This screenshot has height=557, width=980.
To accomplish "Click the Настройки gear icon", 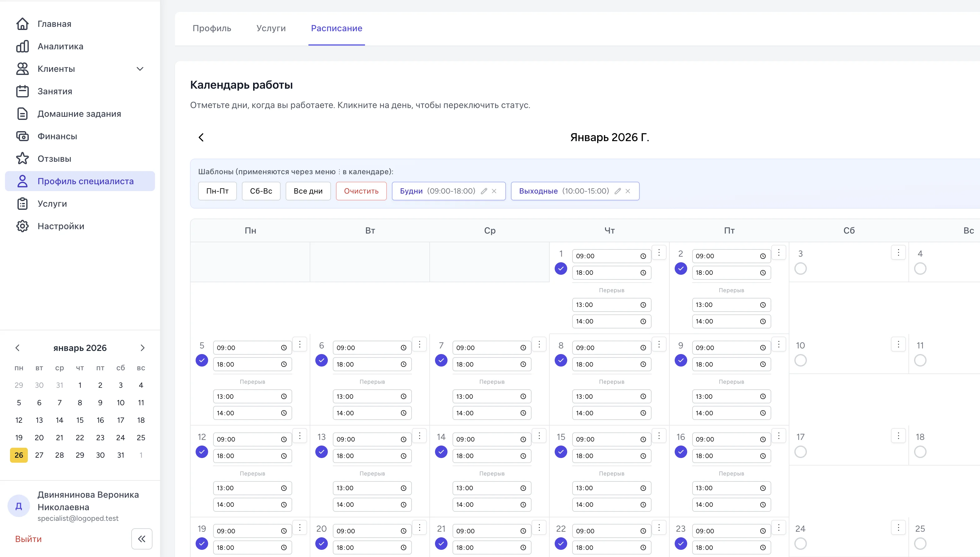I will pos(22,226).
